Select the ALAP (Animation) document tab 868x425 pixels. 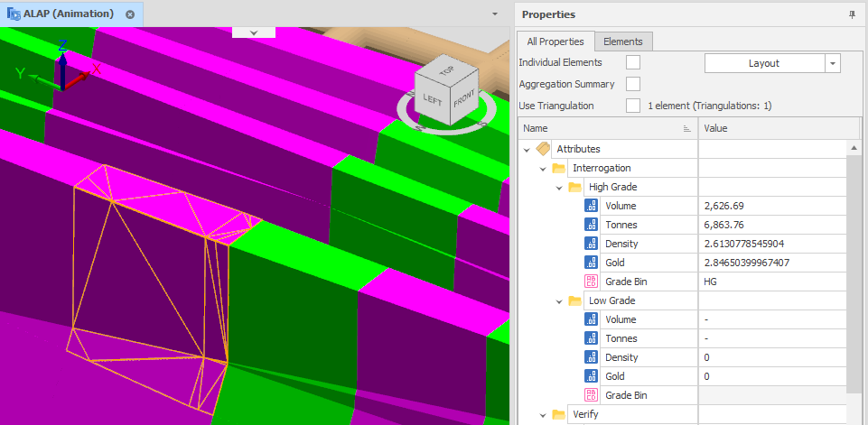(61, 14)
